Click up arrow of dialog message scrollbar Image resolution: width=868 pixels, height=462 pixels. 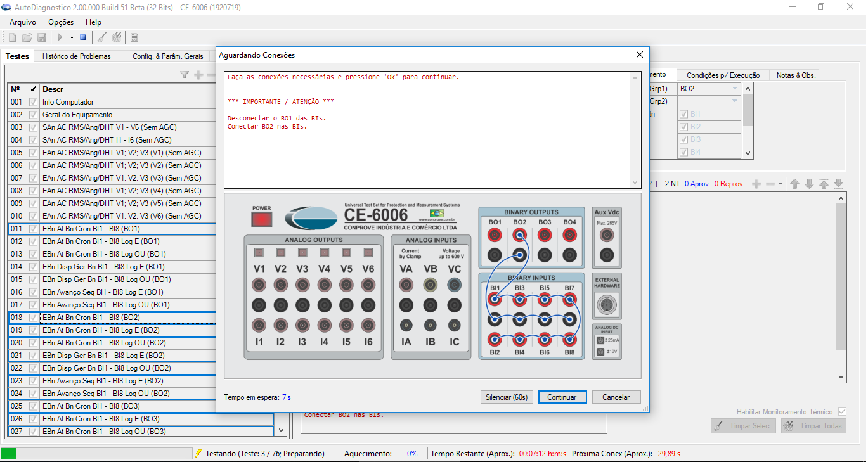click(636, 78)
